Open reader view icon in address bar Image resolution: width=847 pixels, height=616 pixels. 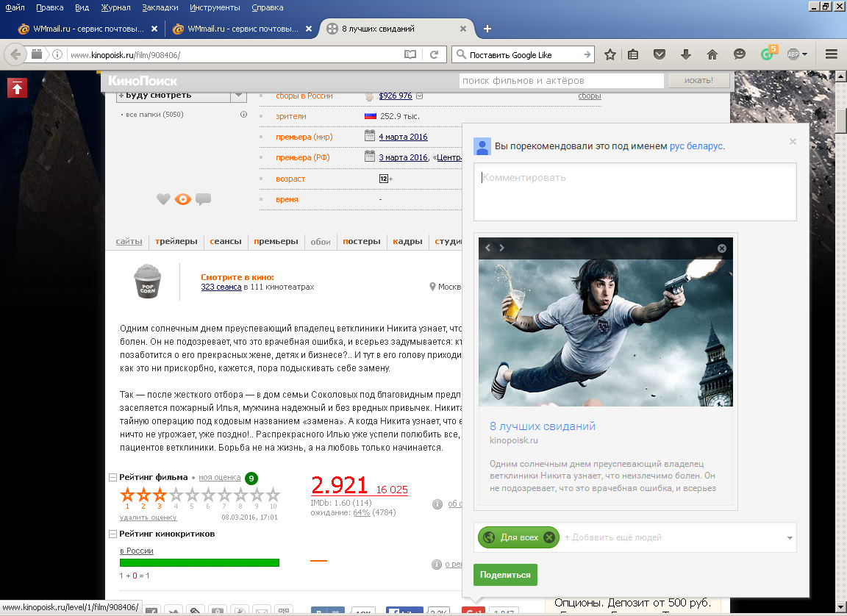[x=410, y=54]
